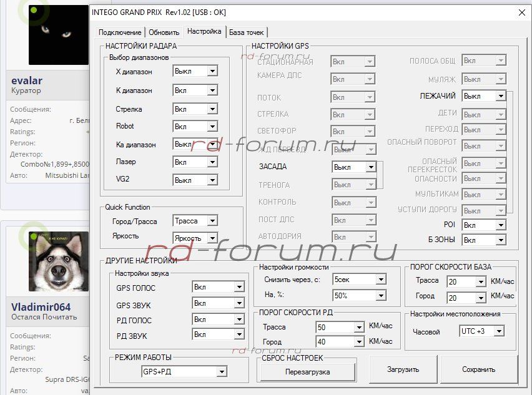Switch to the Подключение tab
Viewport: 532px width, 395px height.
coord(120,32)
